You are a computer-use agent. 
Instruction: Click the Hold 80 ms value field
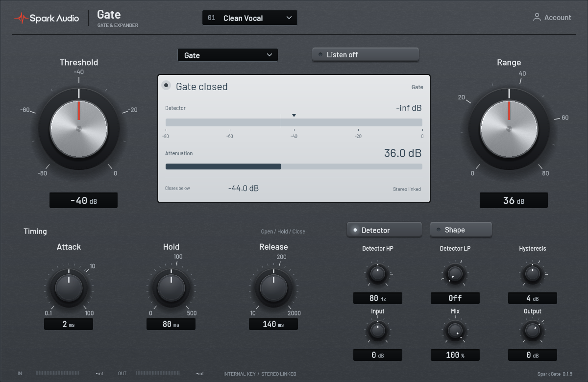pos(171,324)
